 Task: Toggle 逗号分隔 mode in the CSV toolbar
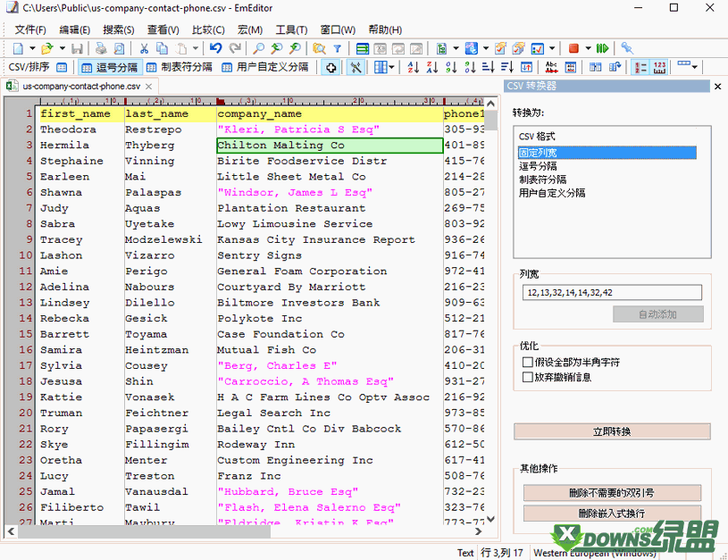point(110,68)
